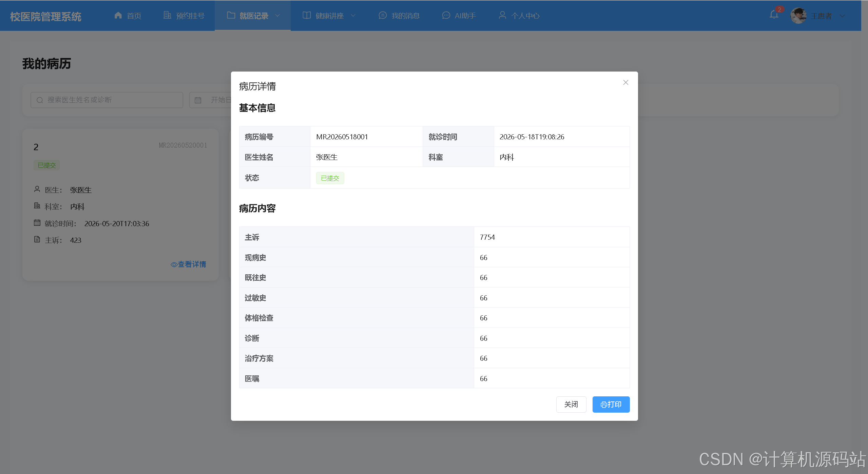Open the 健康讲座 menu
The width and height of the screenshot is (868, 474).
329,16
